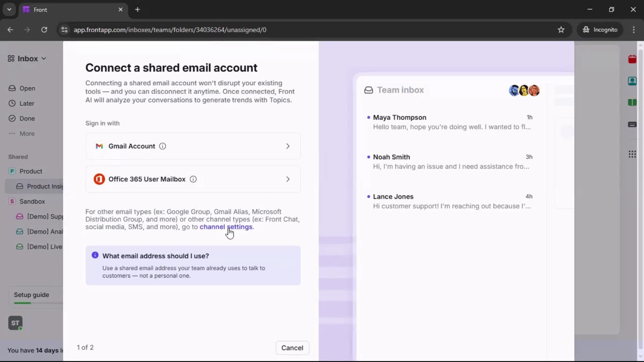Open the channel settings link

pos(226,227)
